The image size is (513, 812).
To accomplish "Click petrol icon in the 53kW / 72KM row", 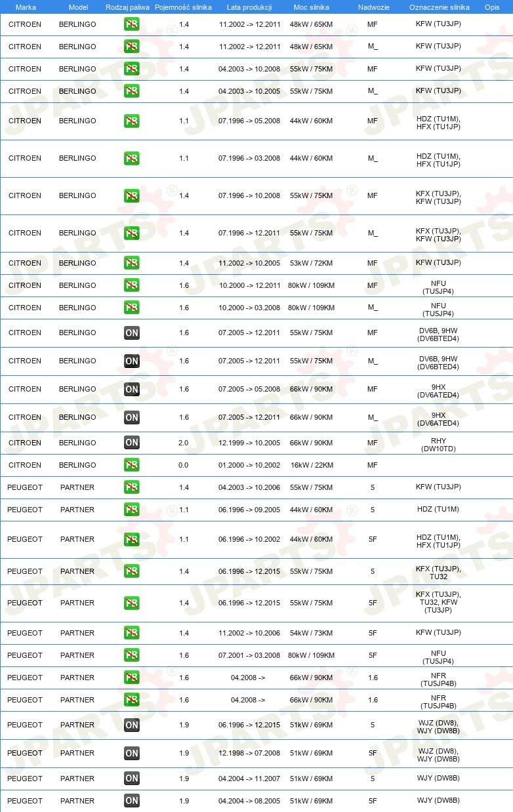I will click(132, 263).
